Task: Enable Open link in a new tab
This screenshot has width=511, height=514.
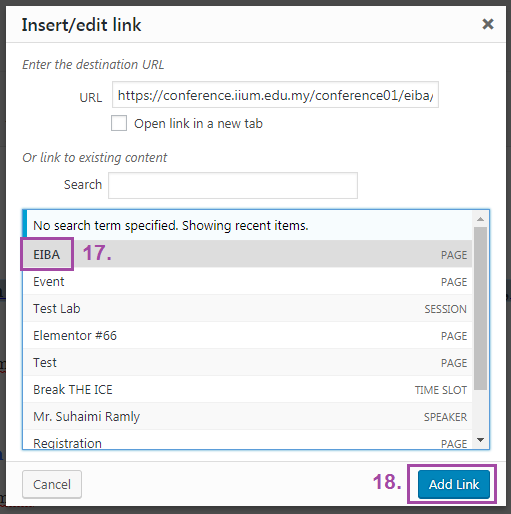Action: (x=119, y=123)
